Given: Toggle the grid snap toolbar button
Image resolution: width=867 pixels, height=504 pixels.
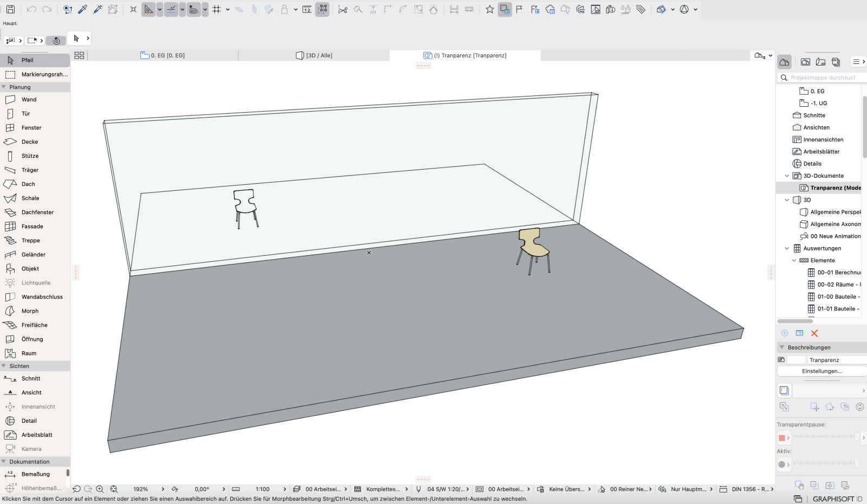Looking at the screenshot, I should (x=217, y=9).
